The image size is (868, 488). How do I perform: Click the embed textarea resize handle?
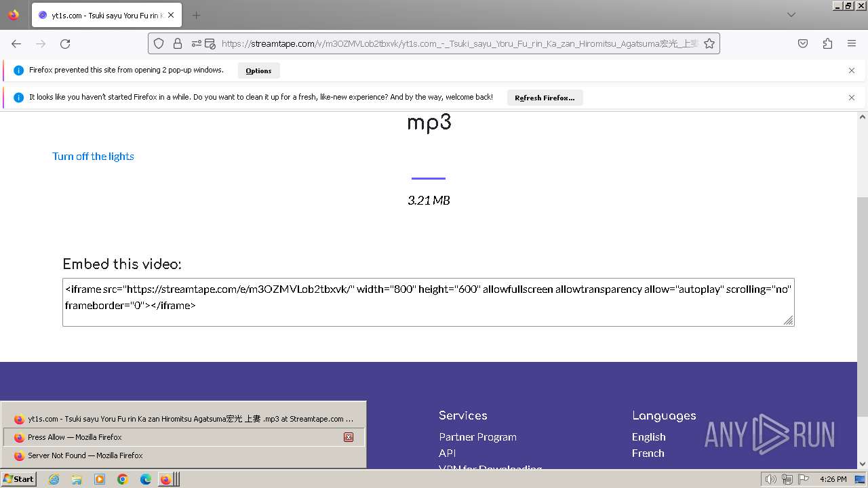(x=788, y=320)
